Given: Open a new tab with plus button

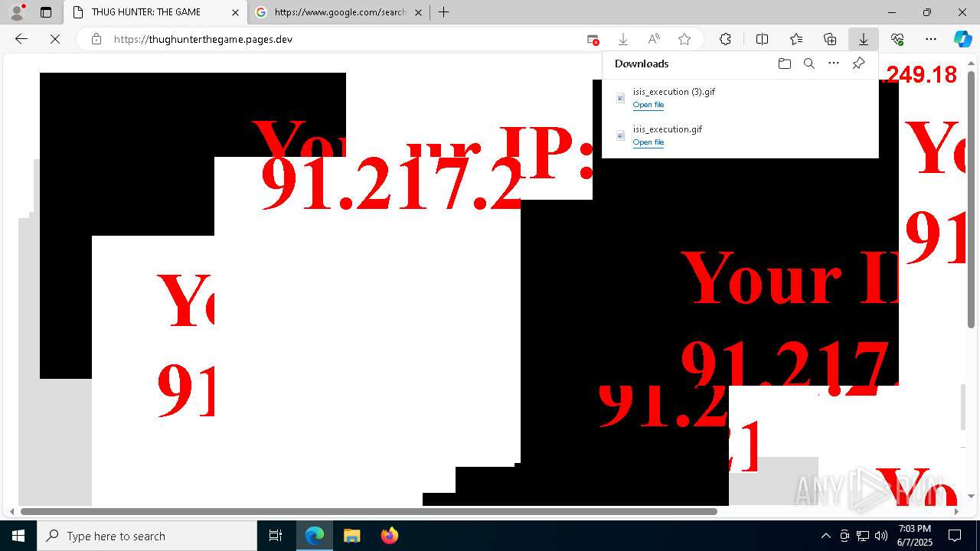Looking at the screenshot, I should (x=443, y=12).
